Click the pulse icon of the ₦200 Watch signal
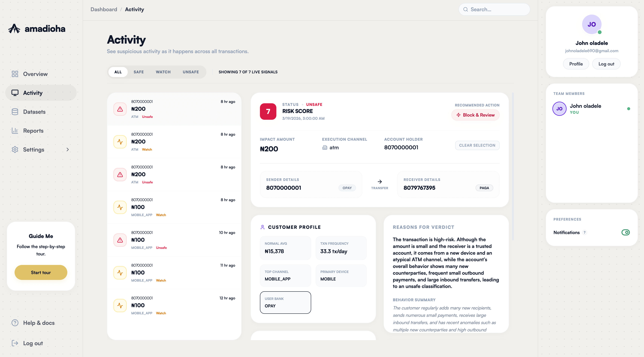This screenshot has height=357, width=644. [120, 142]
